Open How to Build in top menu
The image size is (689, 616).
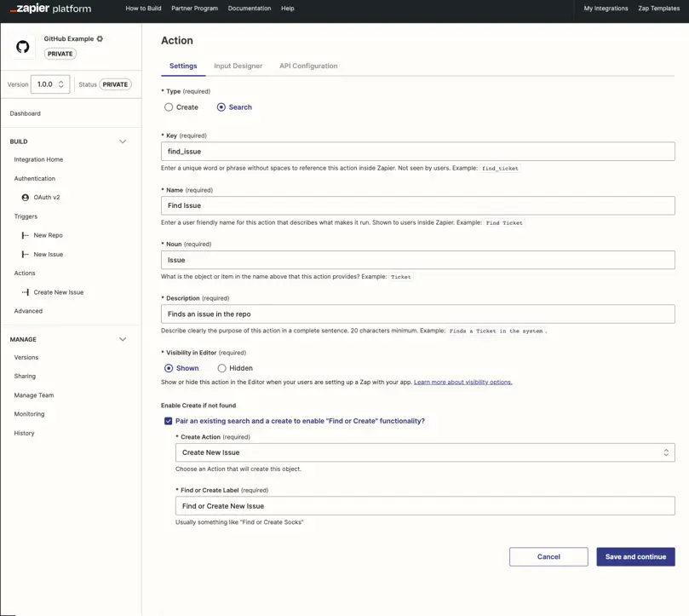pos(143,9)
